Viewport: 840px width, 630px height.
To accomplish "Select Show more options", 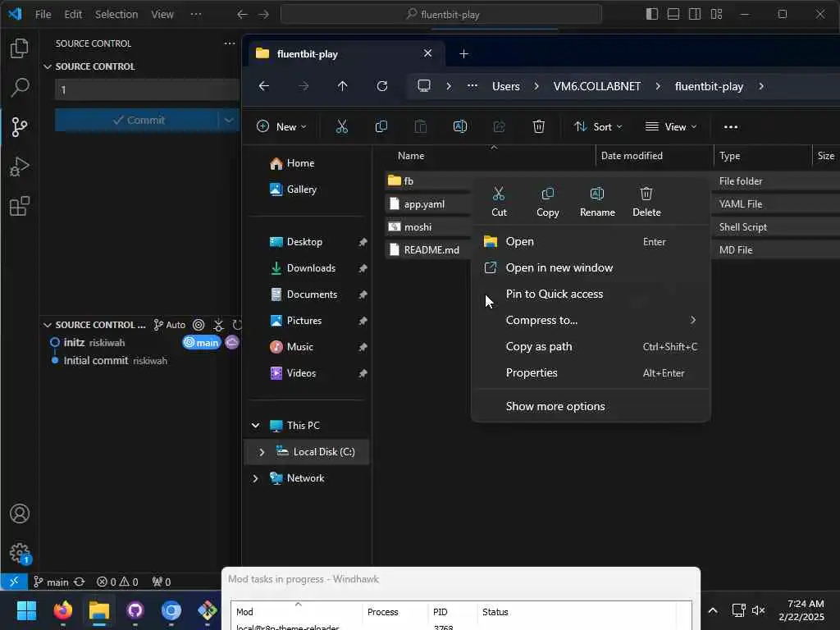I will click(x=591, y=407).
